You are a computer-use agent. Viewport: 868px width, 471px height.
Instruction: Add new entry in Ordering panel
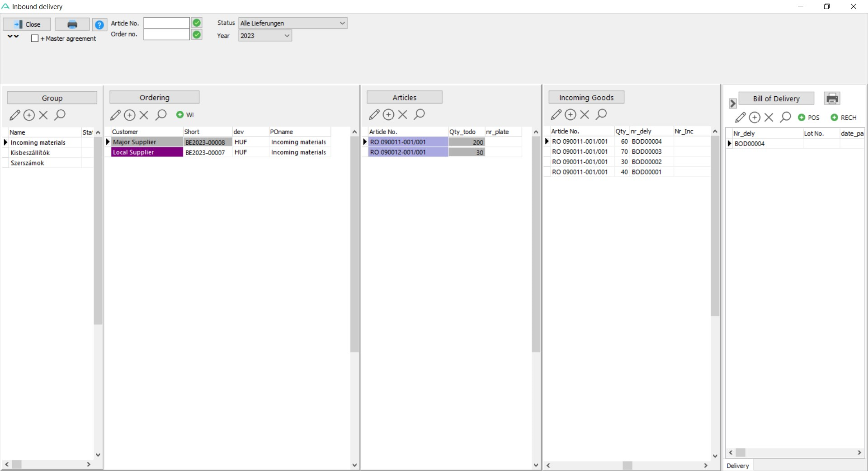point(130,115)
